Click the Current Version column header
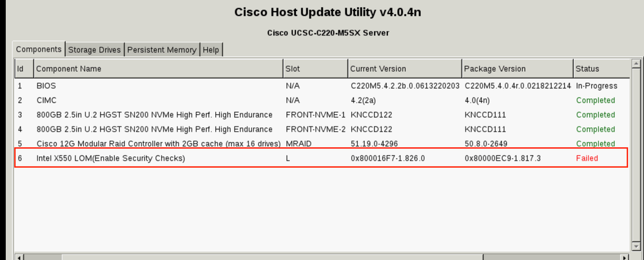Image resolution: width=644 pixels, height=260 pixels. point(405,68)
